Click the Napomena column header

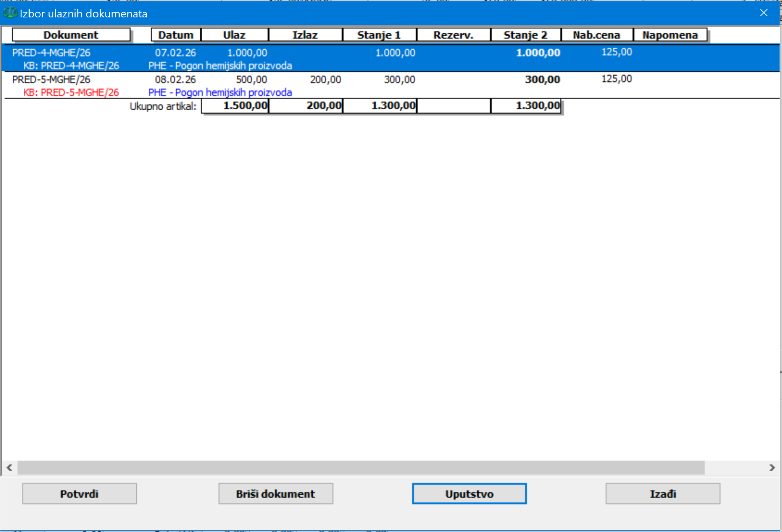670,35
